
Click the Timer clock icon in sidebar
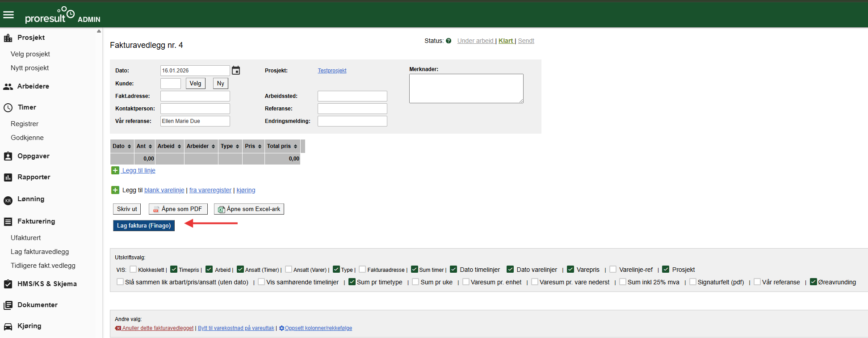point(8,108)
